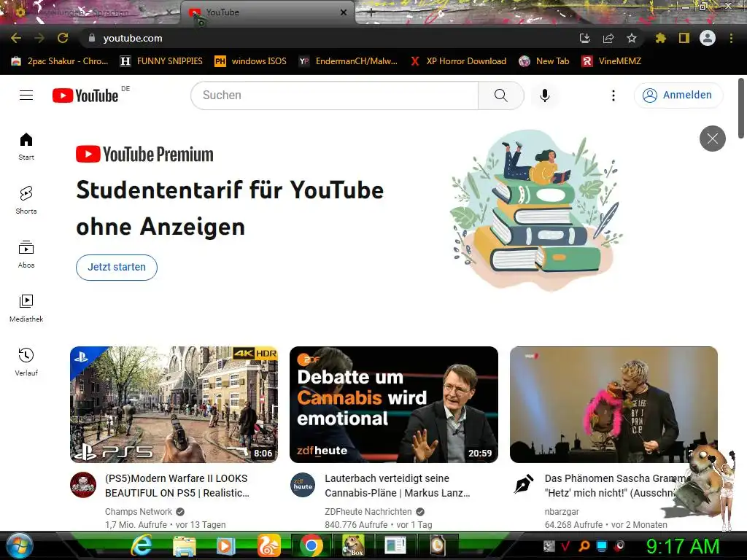Image resolution: width=747 pixels, height=560 pixels.
Task: Open the YouTube hamburger guide menu
Action: point(26,96)
